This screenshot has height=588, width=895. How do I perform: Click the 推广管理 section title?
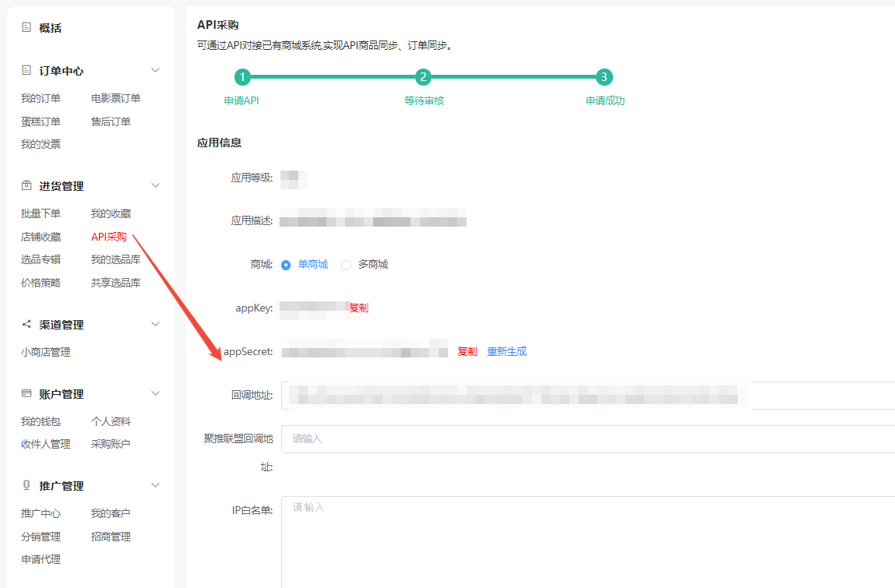coord(61,487)
